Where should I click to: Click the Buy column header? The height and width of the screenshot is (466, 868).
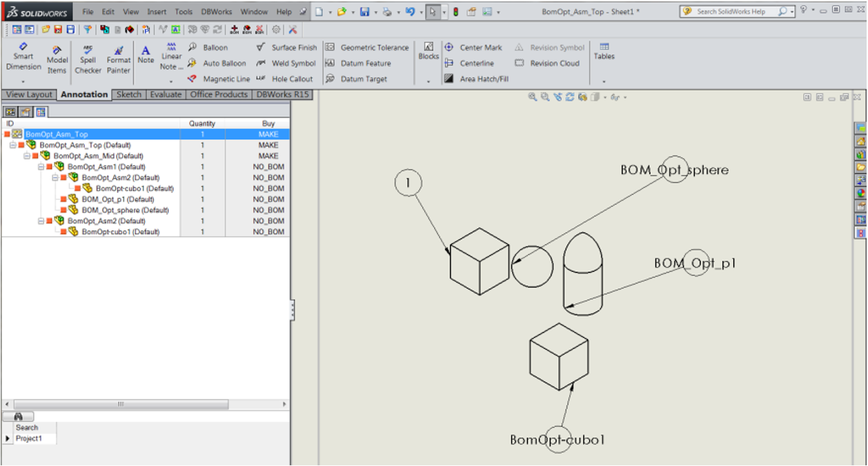[268, 123]
